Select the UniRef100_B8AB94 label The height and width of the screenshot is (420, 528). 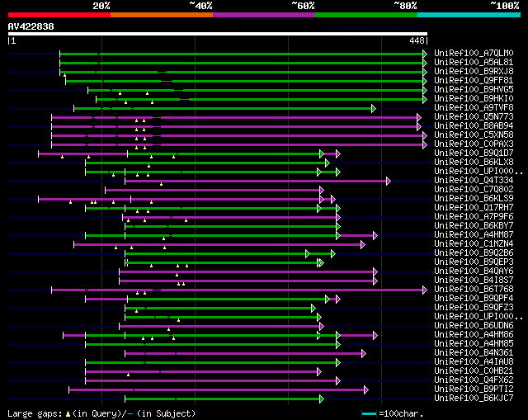click(x=474, y=126)
